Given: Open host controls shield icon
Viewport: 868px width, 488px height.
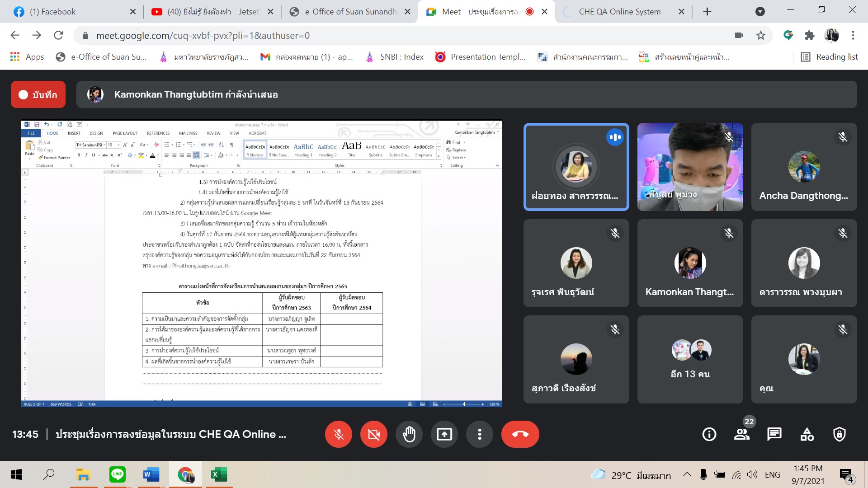Looking at the screenshot, I should pyautogui.click(x=840, y=434).
